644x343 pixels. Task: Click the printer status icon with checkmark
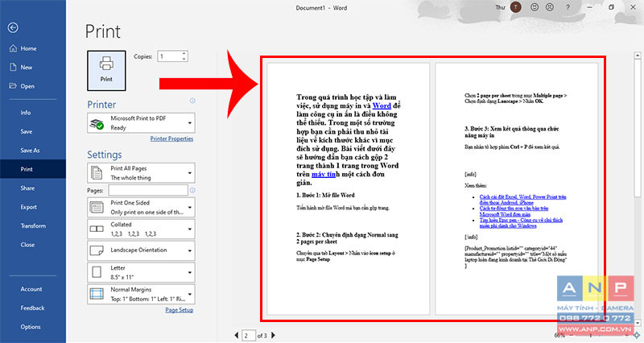[97, 124]
